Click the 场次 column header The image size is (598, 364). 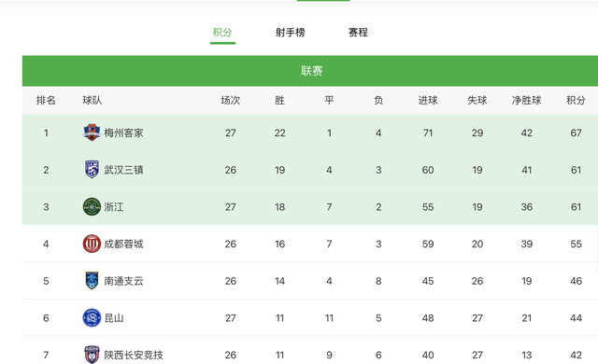[x=231, y=100]
